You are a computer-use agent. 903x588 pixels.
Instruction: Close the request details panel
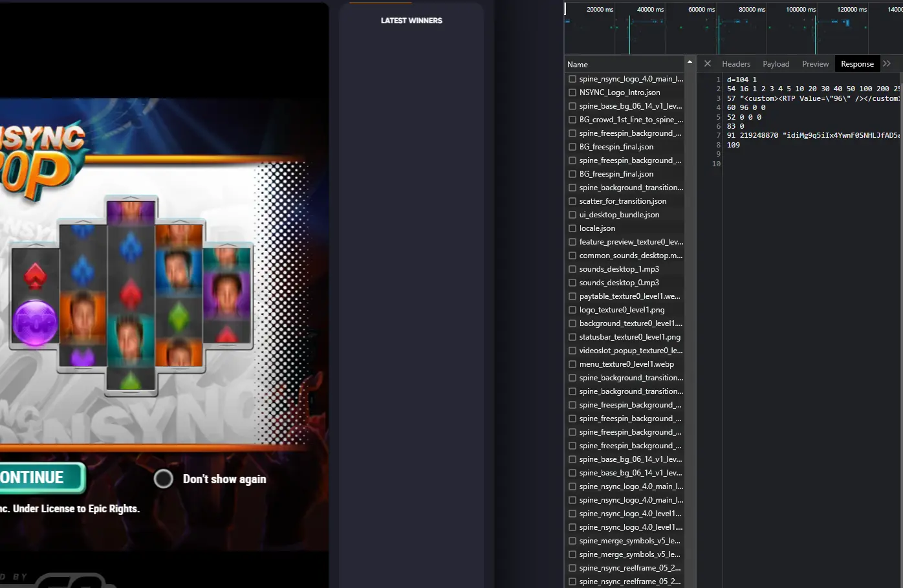tap(708, 63)
